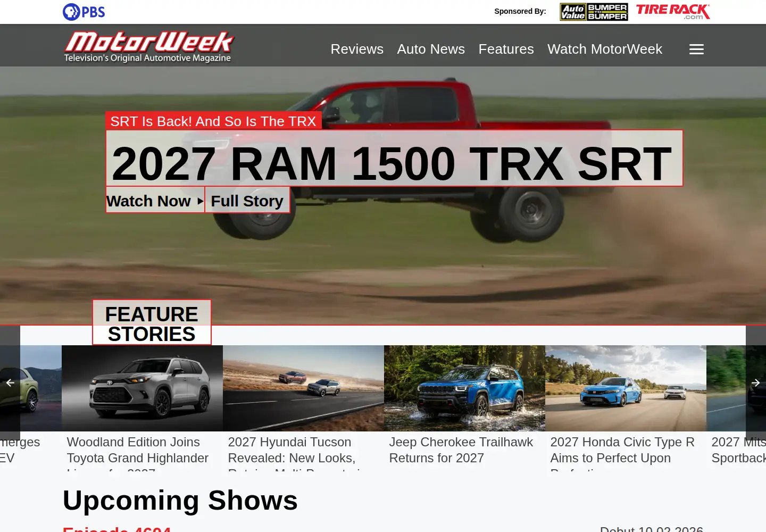The image size is (766, 532).
Task: Click the SRT Is Back tagline
Action: point(213,121)
